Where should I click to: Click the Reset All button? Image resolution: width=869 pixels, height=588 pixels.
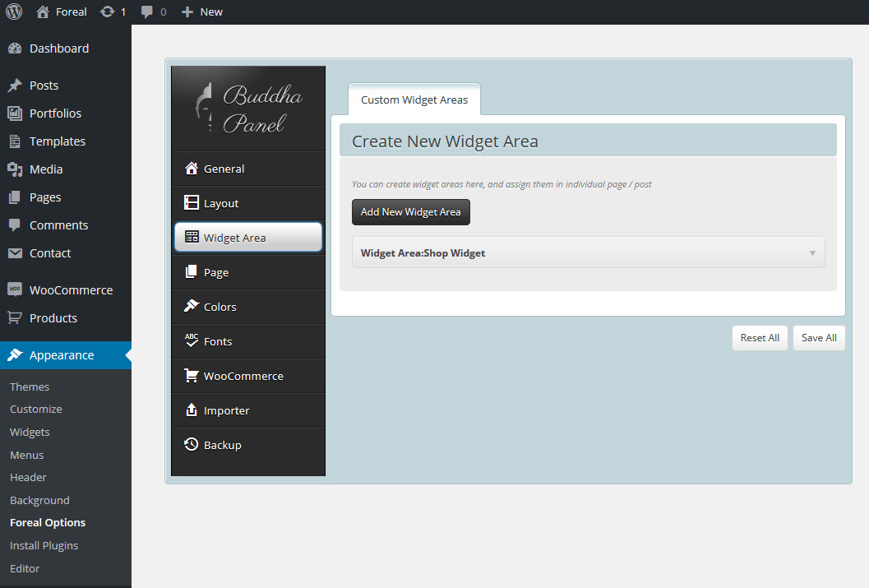tap(760, 337)
